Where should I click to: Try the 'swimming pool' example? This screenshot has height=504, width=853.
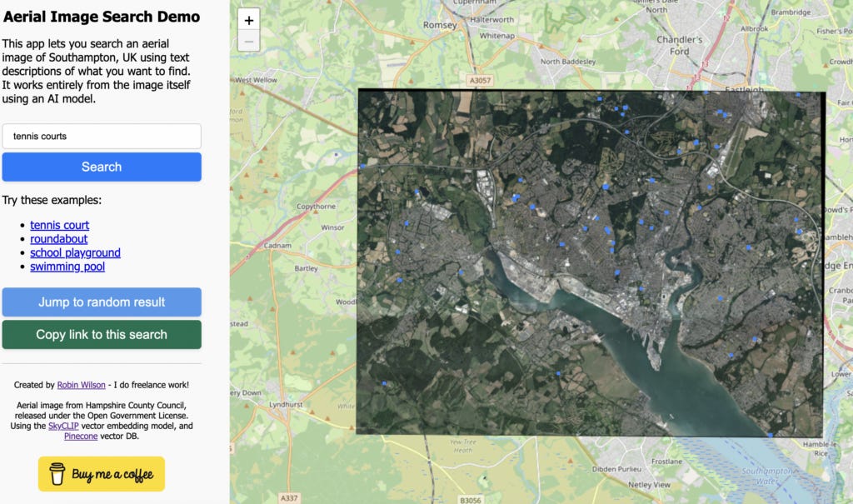click(x=67, y=267)
